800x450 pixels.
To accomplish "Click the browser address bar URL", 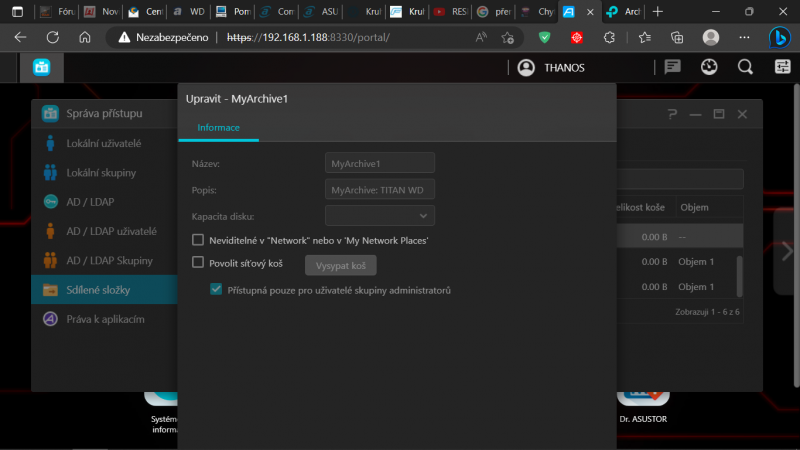I will [x=308, y=37].
